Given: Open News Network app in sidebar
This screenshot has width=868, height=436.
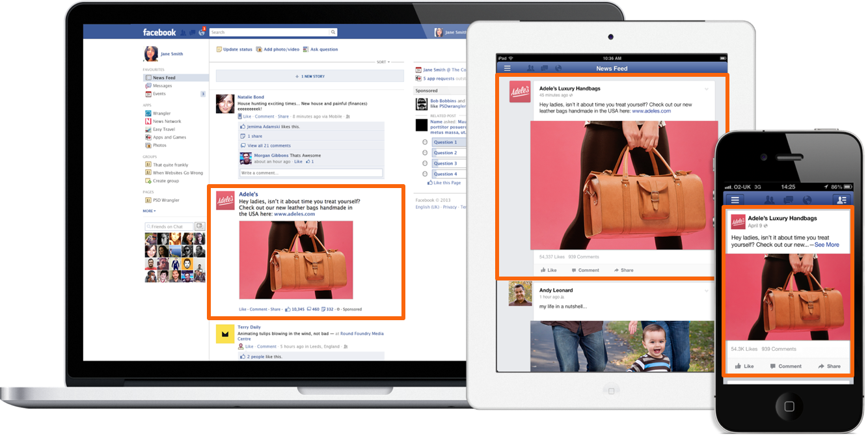Looking at the screenshot, I should point(163,121).
